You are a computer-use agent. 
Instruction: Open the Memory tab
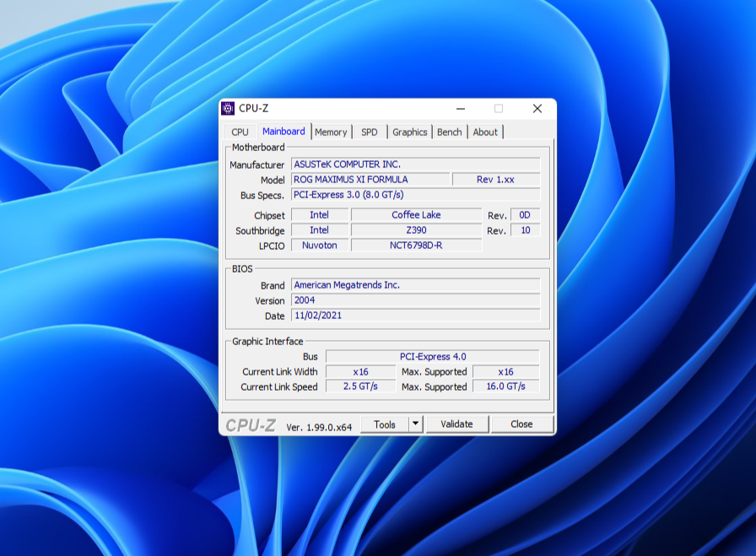point(331,132)
